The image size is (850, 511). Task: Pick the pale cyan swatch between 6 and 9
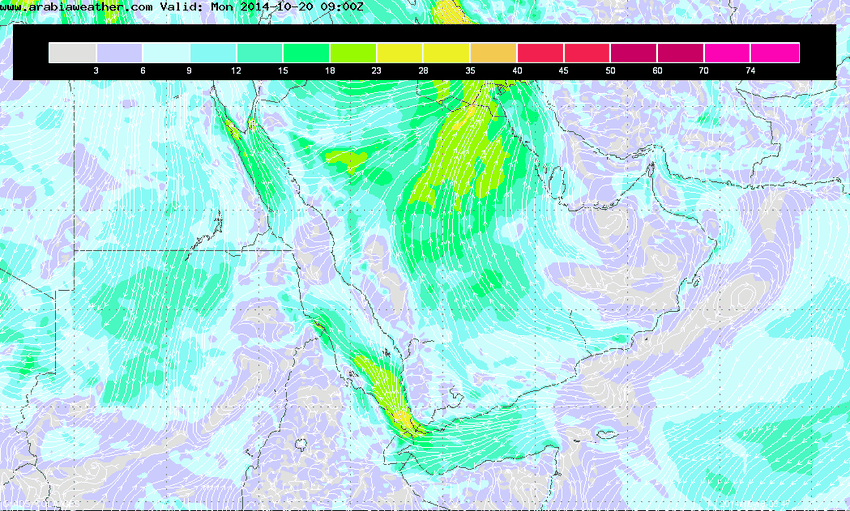tap(166, 52)
